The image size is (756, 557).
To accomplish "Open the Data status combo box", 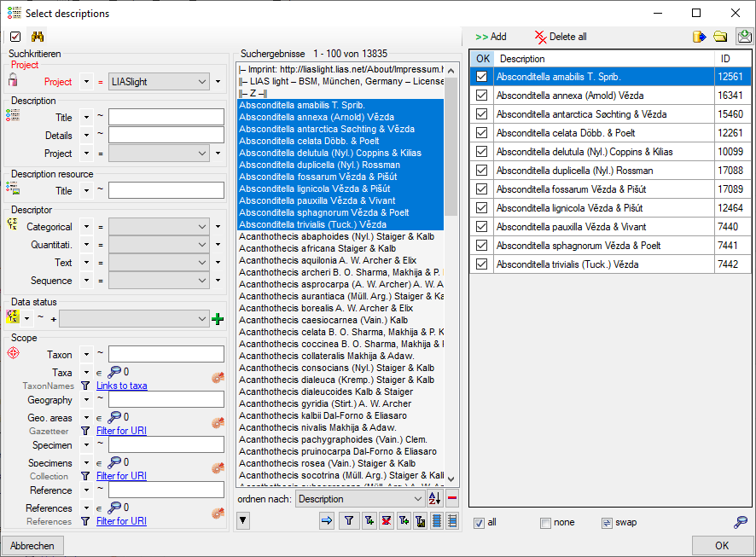I will pyautogui.click(x=134, y=318).
